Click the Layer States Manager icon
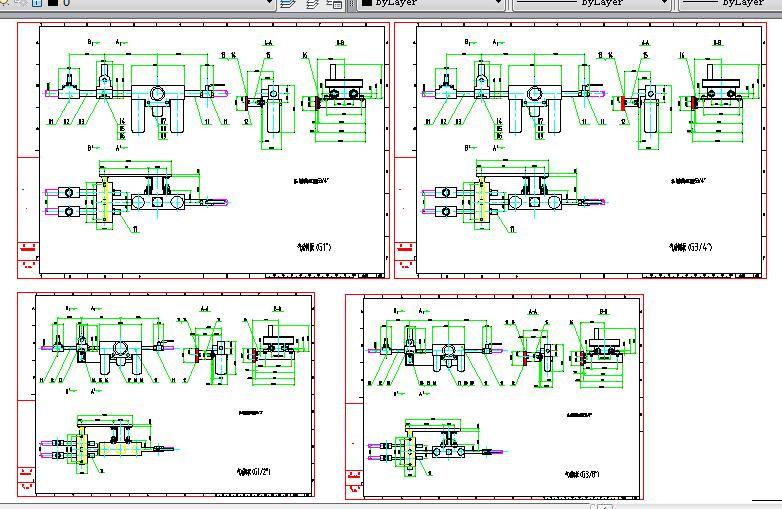Image resolution: width=782 pixels, height=509 pixels. click(335, 3)
